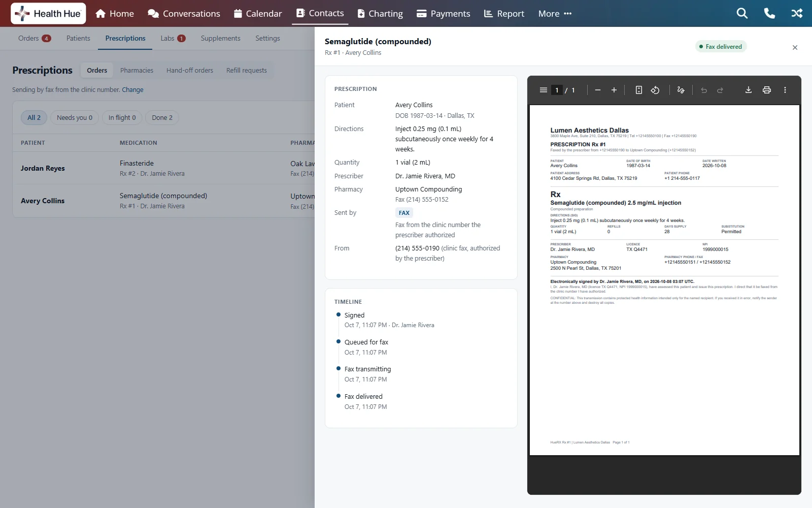This screenshot has height=508, width=812.
Task: Open the Report section
Action: pyautogui.click(x=504, y=13)
